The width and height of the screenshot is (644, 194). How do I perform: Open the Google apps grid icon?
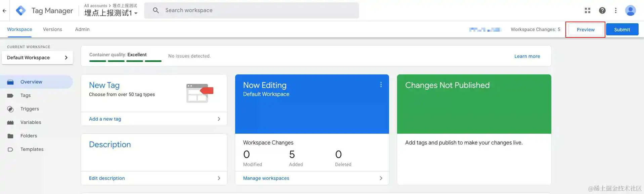pyautogui.click(x=588, y=10)
